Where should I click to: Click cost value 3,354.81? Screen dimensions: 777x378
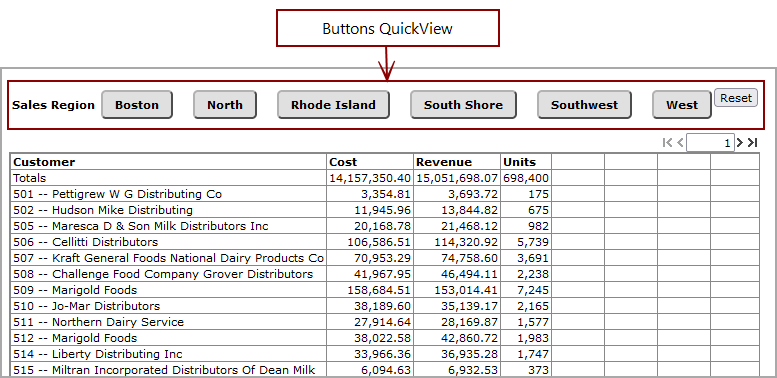[x=370, y=194]
